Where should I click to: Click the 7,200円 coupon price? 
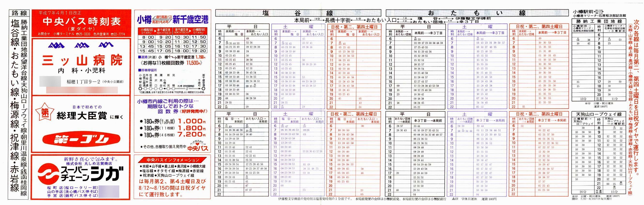click(192, 135)
